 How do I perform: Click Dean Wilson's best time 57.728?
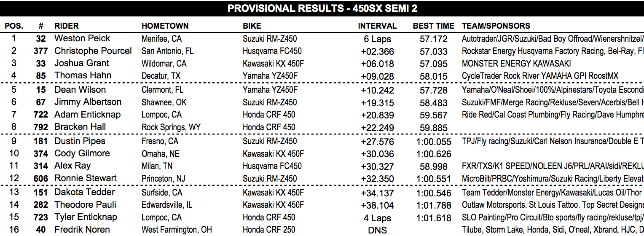[434, 90]
